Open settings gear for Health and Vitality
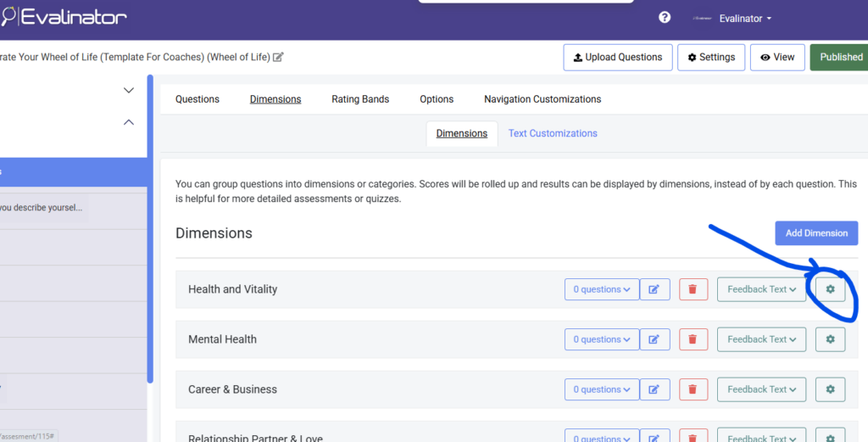Viewport: 868px width, 442px height. 830,289
